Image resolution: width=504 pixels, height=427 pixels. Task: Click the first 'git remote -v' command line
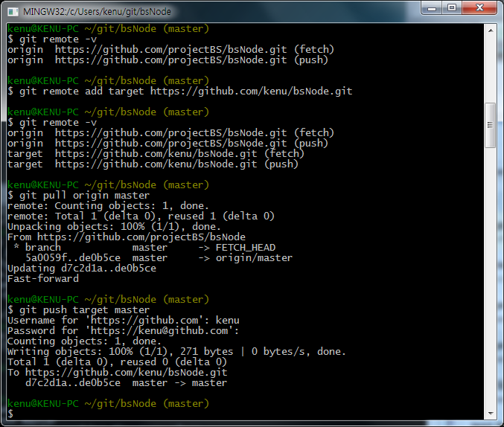click(52, 39)
